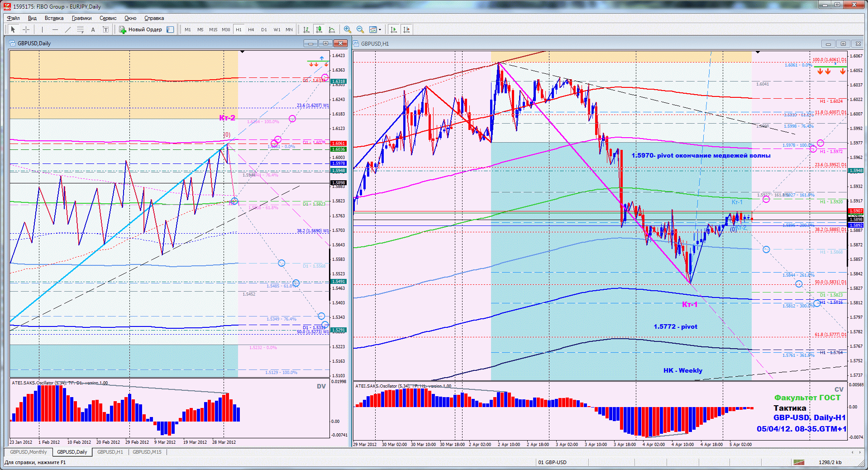This screenshot has width=868, height=470.
Task: Toggle chart auto-scroll
Action: (394, 29)
